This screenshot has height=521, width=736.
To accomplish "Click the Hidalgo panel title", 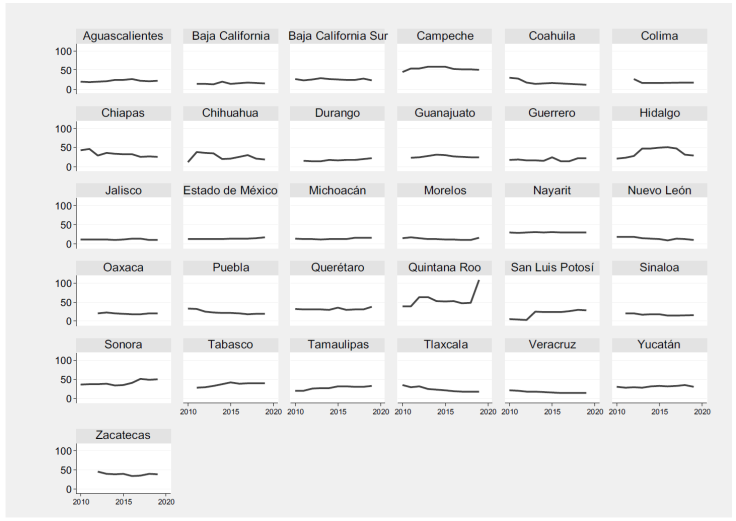I will click(x=660, y=113).
